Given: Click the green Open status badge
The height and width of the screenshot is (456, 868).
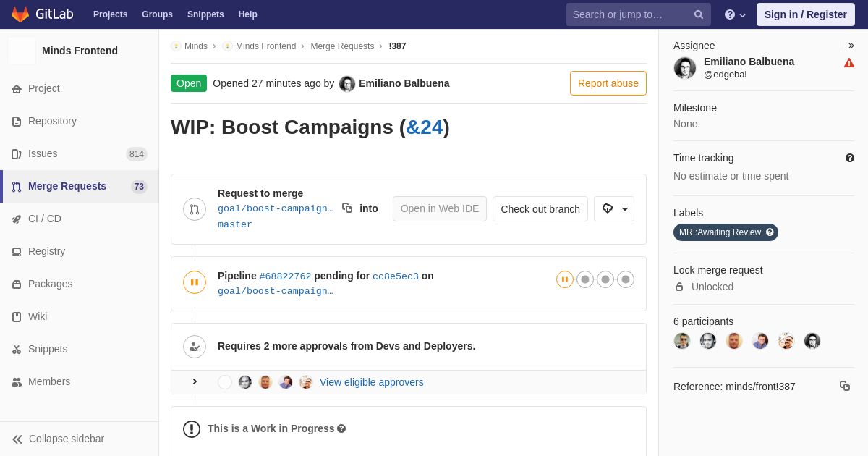Looking at the screenshot, I should (x=189, y=83).
